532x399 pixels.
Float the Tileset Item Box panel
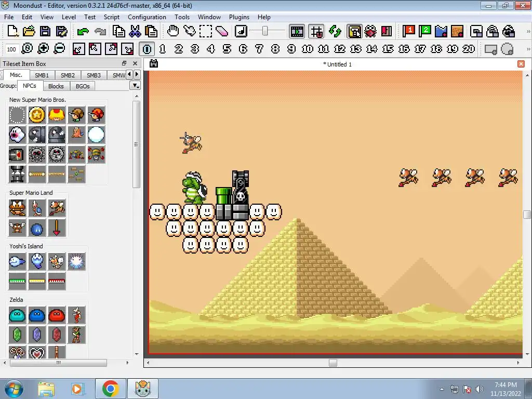pos(124,63)
